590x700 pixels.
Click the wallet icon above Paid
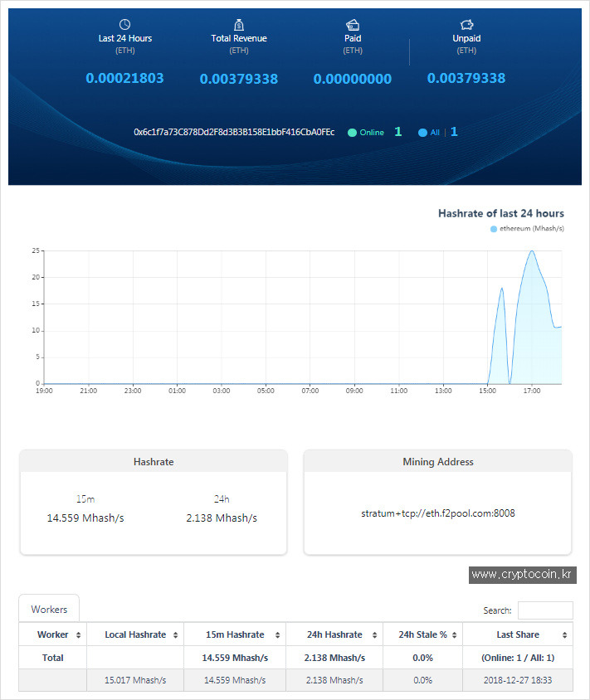[x=353, y=25]
